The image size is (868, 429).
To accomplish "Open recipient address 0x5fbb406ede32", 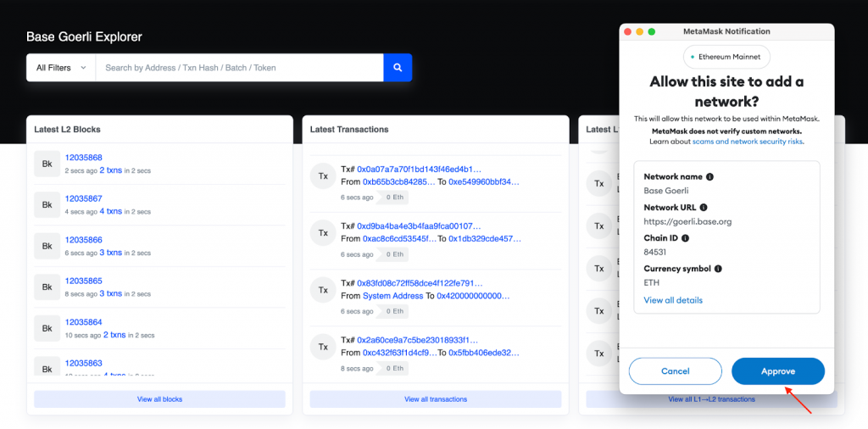I will (484, 353).
